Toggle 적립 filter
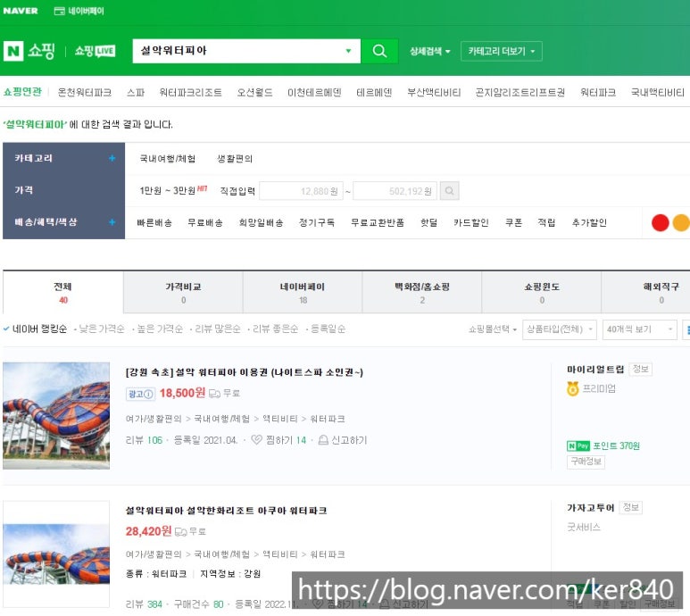The width and height of the screenshot is (690, 616). point(546,222)
